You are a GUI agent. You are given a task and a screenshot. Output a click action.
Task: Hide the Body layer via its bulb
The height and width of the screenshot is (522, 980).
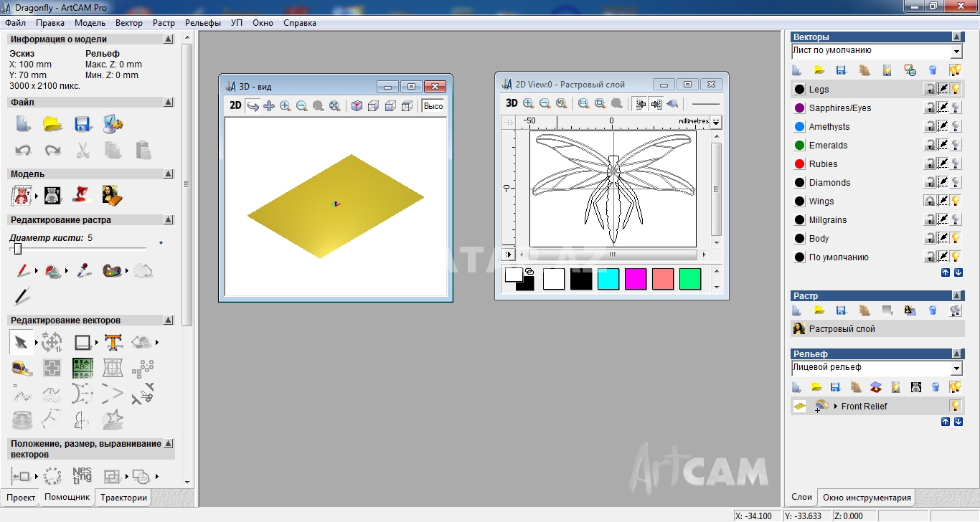point(956,238)
